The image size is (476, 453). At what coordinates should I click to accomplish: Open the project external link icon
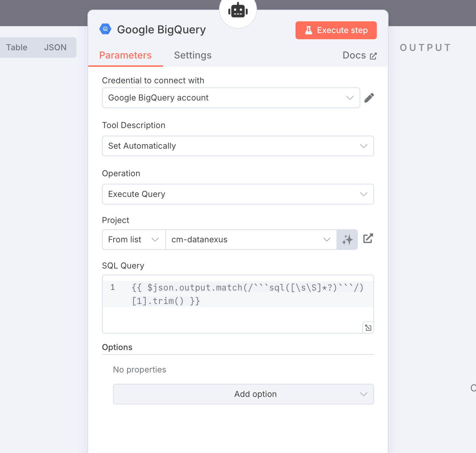(368, 238)
